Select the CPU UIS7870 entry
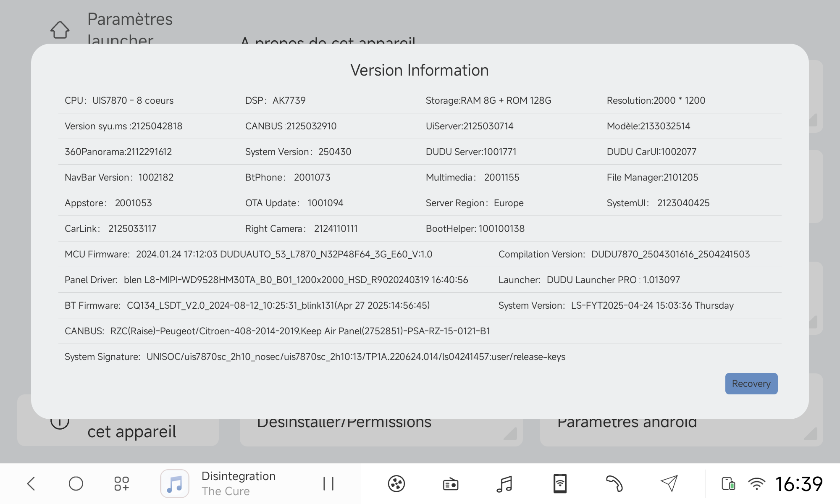Image resolution: width=840 pixels, height=504 pixels. coord(119,100)
